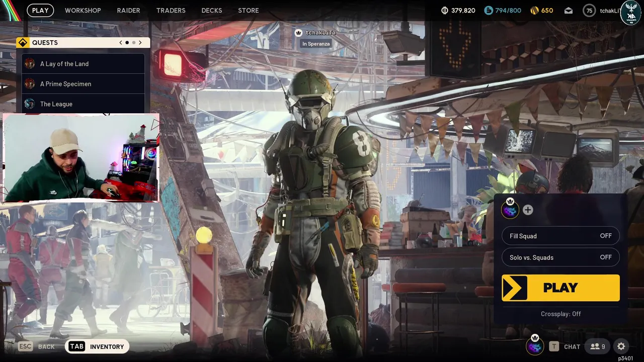Open the quest The League
Viewport: 644px width, 362px height.
click(83, 104)
